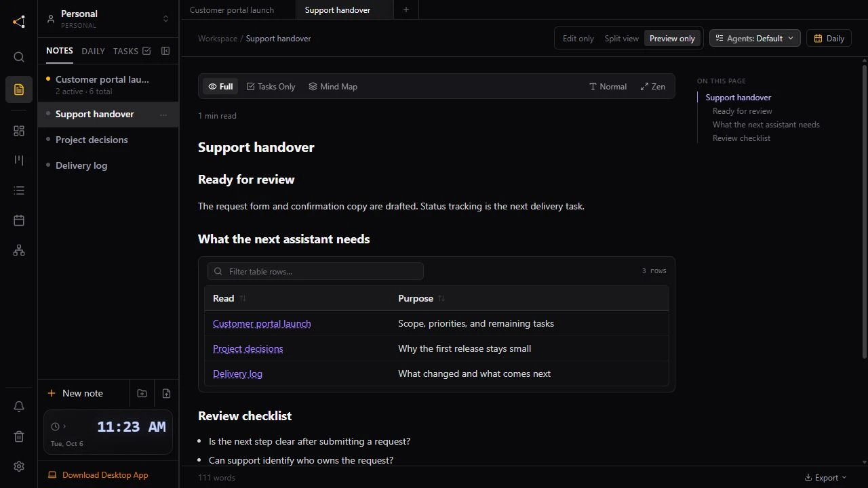Expand the clock widget chevron
868x488 pixels.
64,426
